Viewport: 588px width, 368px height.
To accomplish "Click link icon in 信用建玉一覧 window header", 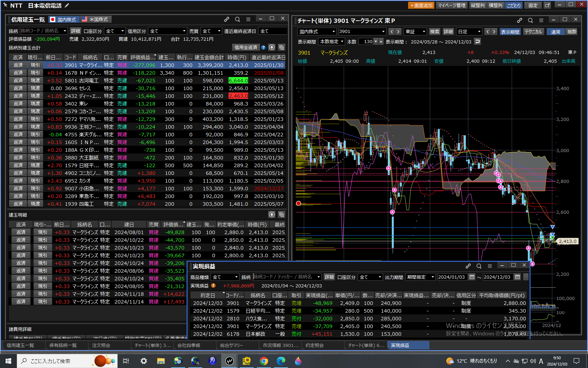I will pyautogui.click(x=227, y=19).
